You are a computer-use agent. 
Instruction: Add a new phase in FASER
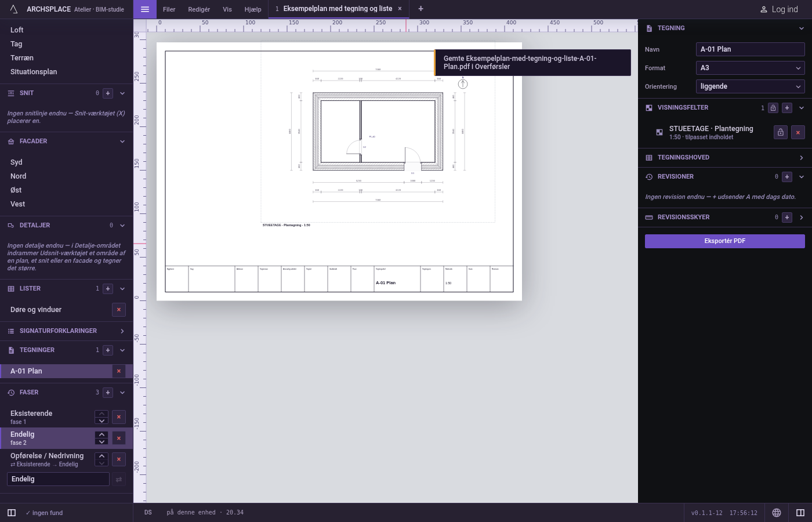(x=108, y=393)
